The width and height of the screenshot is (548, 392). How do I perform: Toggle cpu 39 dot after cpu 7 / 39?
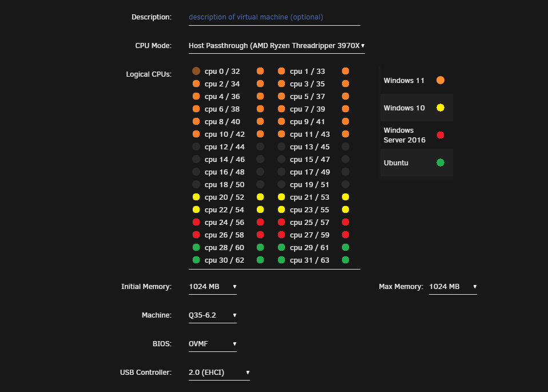tap(346, 109)
